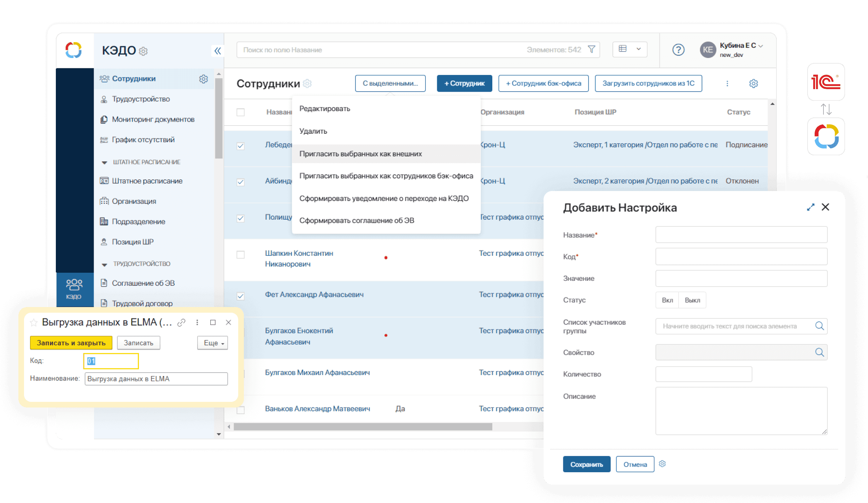Set status toggle to Вкл
868x503 pixels.
click(x=667, y=300)
